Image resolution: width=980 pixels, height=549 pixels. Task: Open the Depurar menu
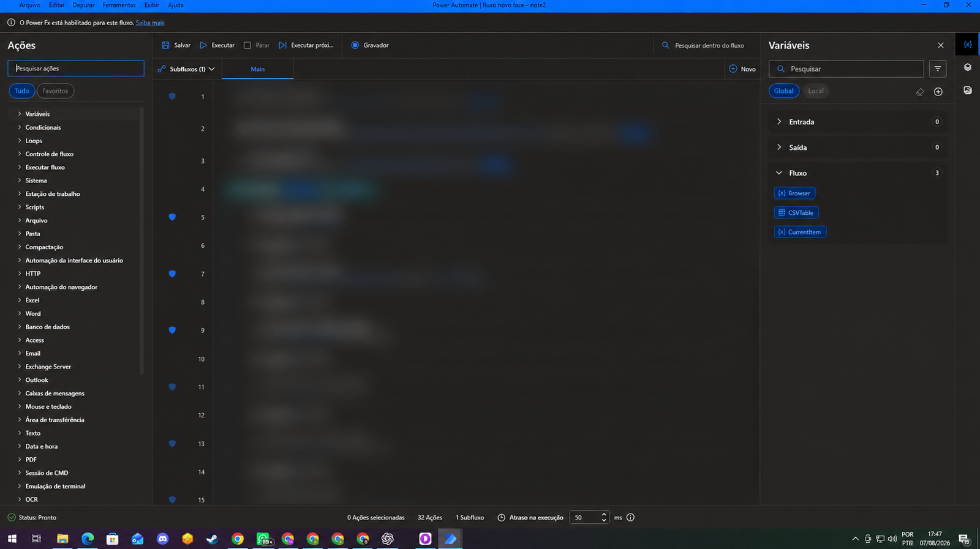pyautogui.click(x=83, y=5)
